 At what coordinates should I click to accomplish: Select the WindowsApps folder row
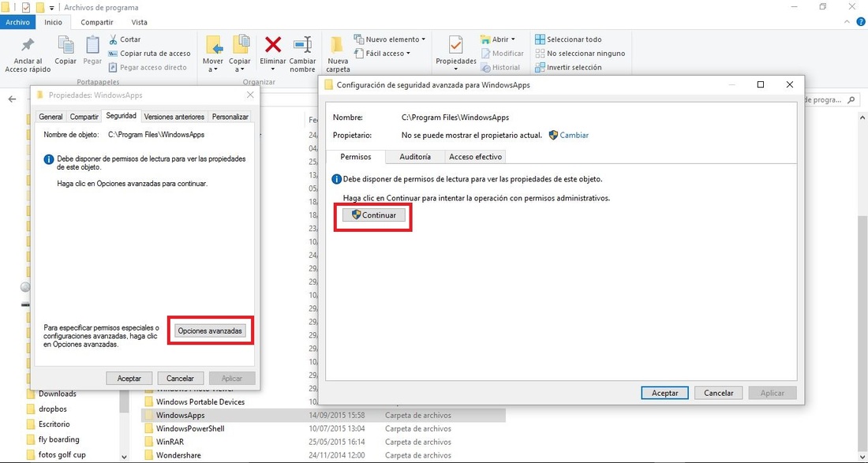tap(324, 415)
